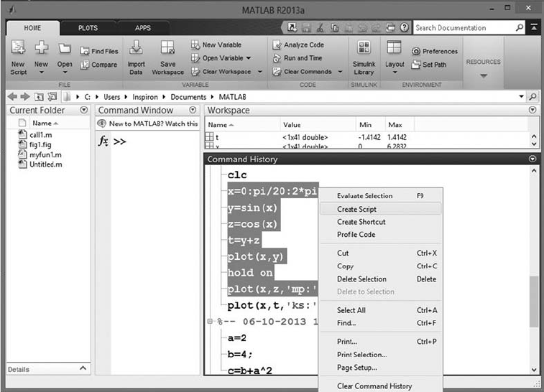This screenshot has height=392, width=544.
Task: Click the forward arrow in the address bar
Action: 25,97
